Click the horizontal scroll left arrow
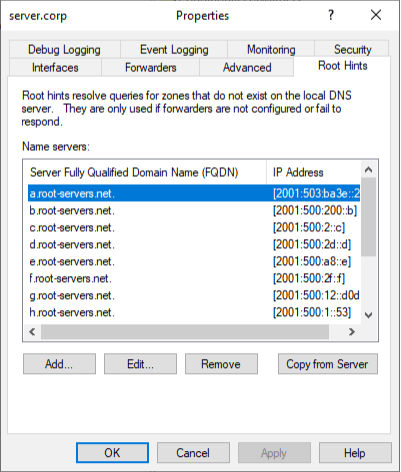 pos(32,332)
